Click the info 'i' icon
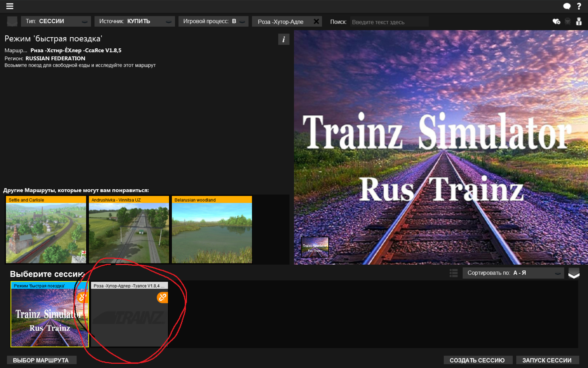 (x=284, y=39)
